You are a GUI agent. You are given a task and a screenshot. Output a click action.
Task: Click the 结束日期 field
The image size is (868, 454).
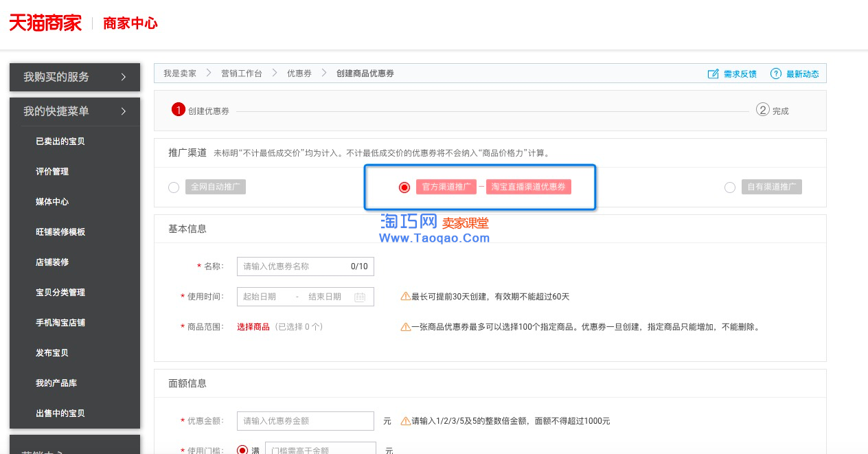(325, 297)
